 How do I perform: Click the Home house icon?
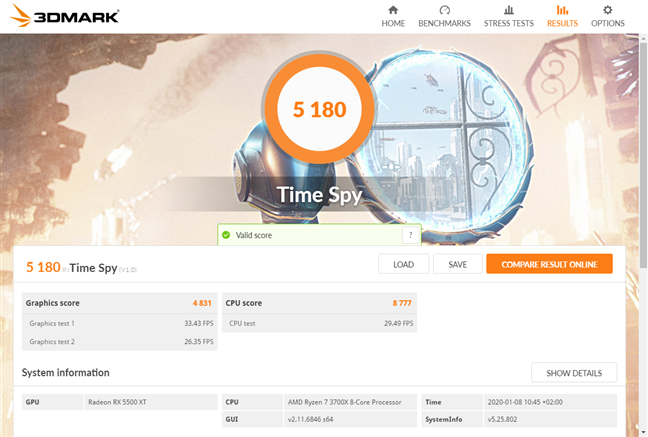[x=393, y=10]
